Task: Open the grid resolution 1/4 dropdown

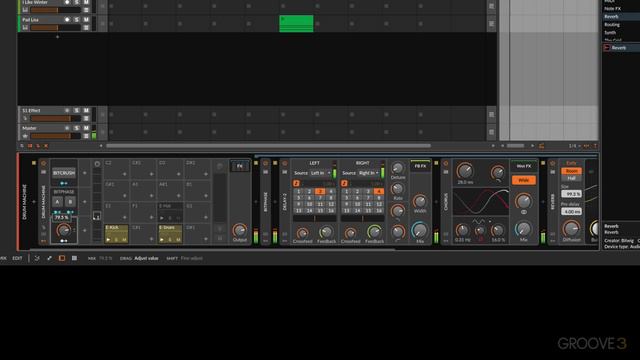Action: click(574, 146)
